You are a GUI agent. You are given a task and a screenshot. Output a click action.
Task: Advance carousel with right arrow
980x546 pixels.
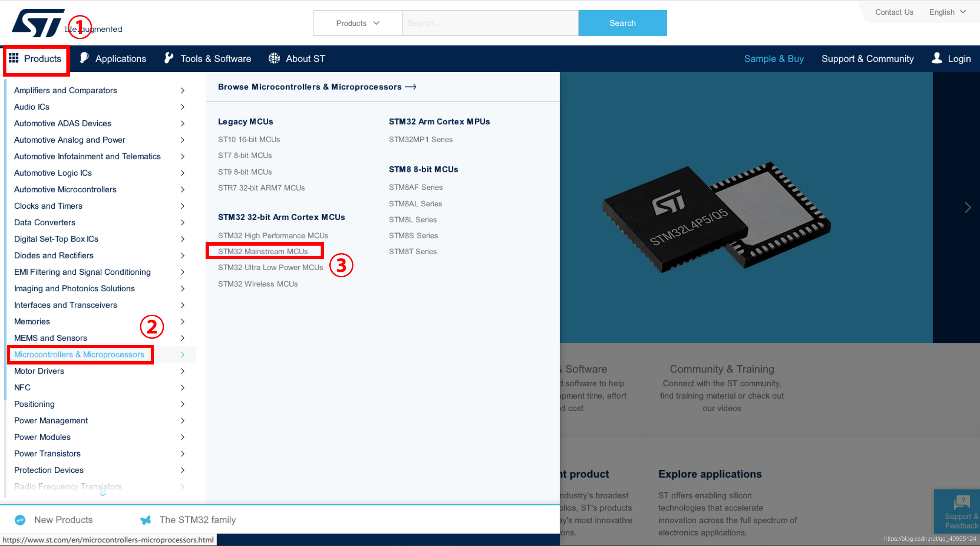coord(968,208)
